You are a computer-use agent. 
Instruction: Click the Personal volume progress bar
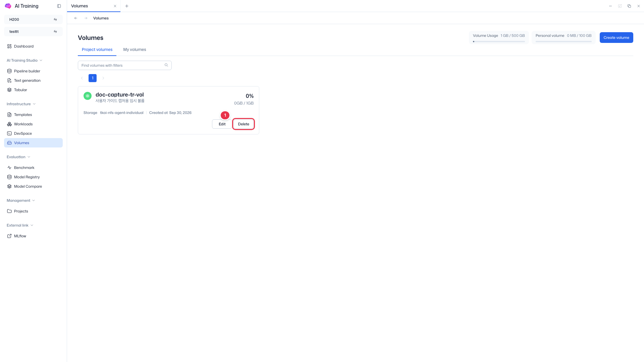pos(563,42)
